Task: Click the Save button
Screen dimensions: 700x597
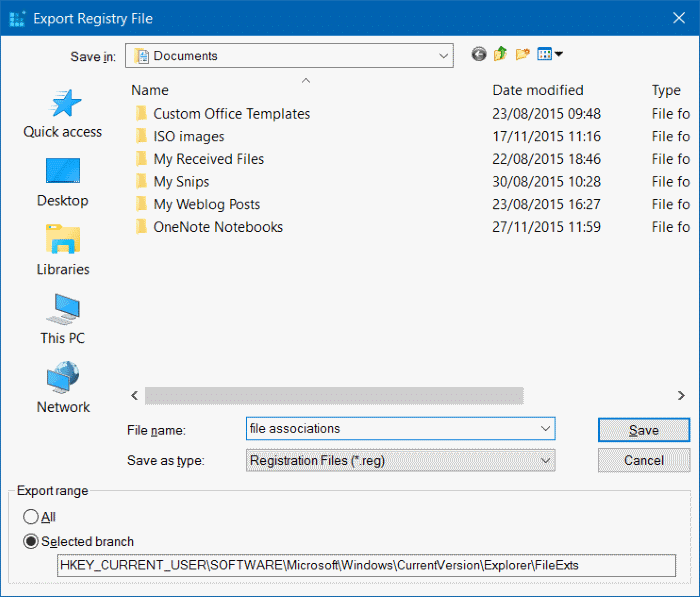Action: pos(644,430)
